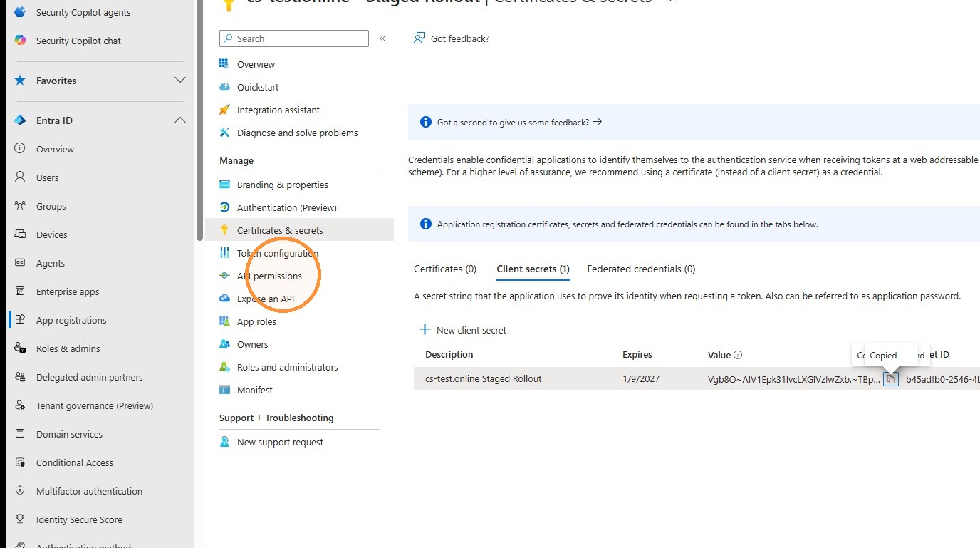Collapse the Entra ID section chevron

(x=180, y=120)
